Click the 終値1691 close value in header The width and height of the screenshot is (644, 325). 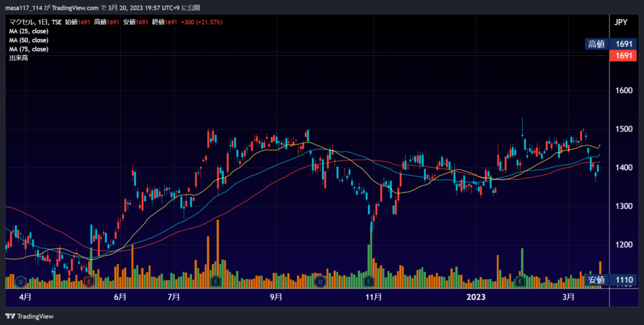[165, 22]
